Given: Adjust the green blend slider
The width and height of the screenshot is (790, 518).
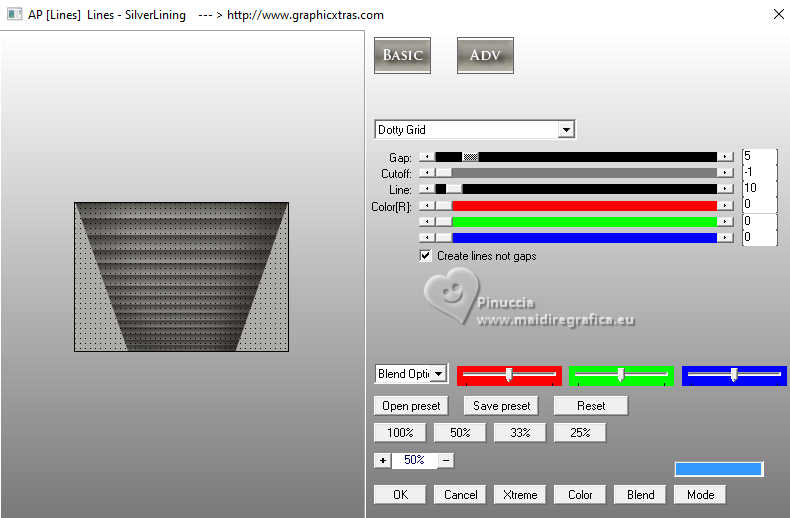Looking at the screenshot, I should (x=621, y=375).
